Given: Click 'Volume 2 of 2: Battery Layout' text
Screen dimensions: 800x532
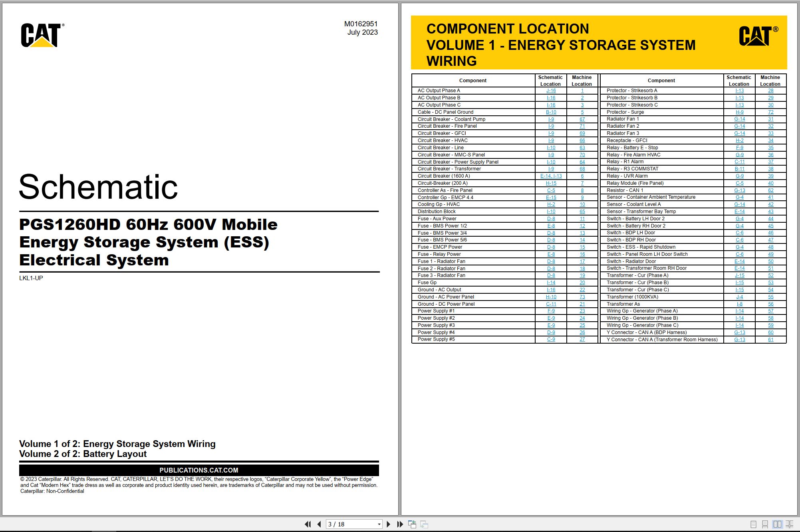Looking at the screenshot, I should click(x=83, y=454).
